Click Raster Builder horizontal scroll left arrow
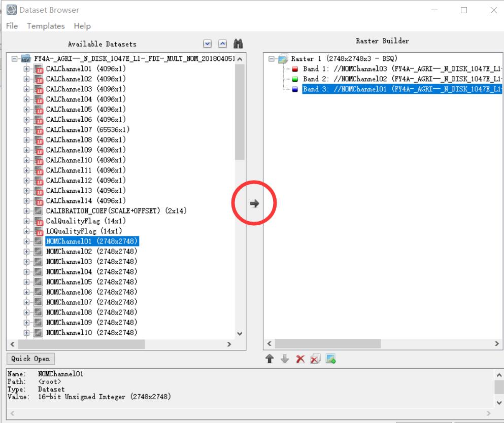The width and height of the screenshot is (504, 423). point(270,344)
